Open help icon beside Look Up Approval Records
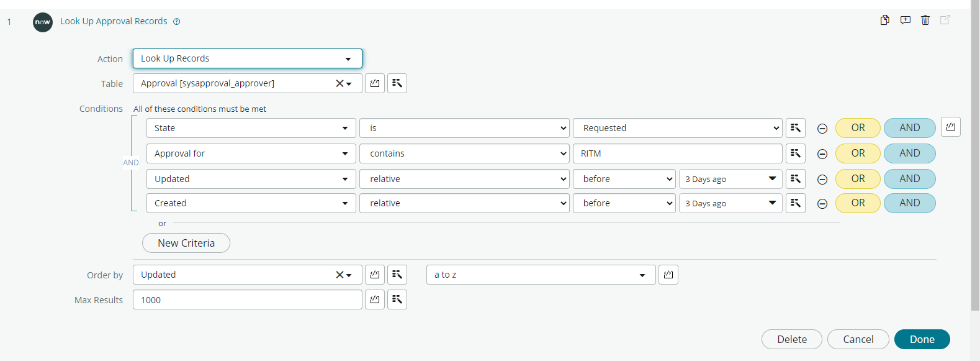The image size is (980, 361). click(x=177, y=22)
